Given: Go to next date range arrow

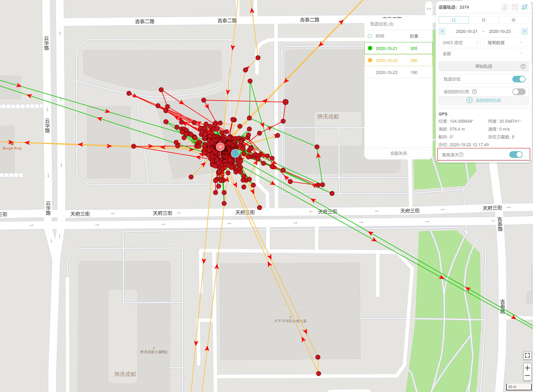Looking at the screenshot, I should click(x=524, y=31).
